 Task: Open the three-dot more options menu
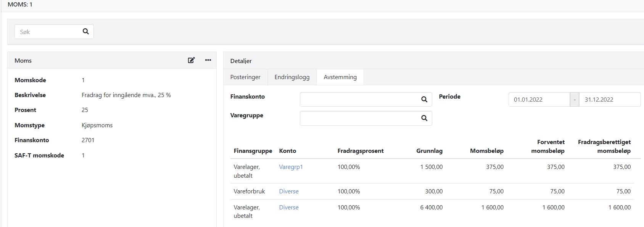208,60
